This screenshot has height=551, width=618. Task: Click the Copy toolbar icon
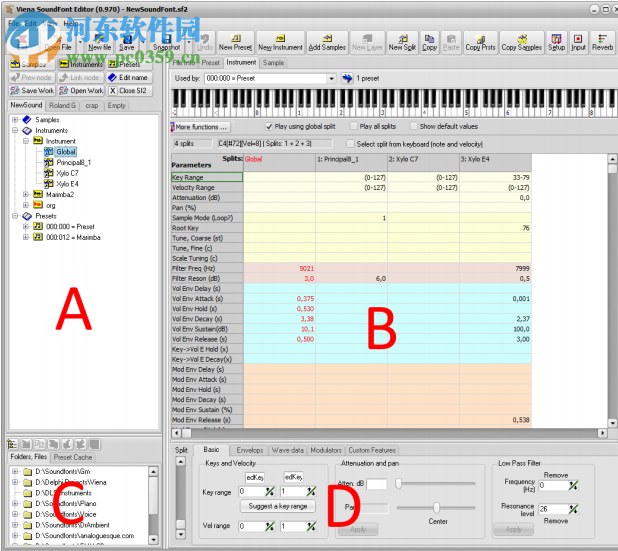point(429,43)
